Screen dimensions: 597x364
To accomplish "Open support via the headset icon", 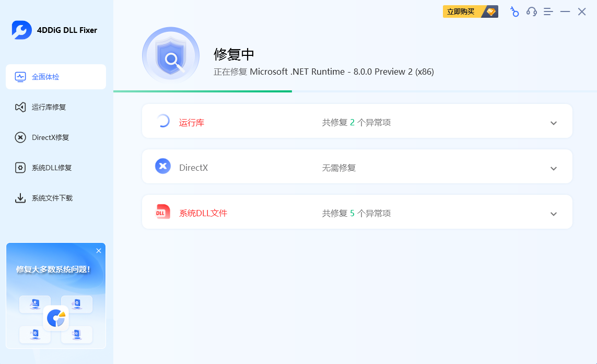I will pos(532,12).
